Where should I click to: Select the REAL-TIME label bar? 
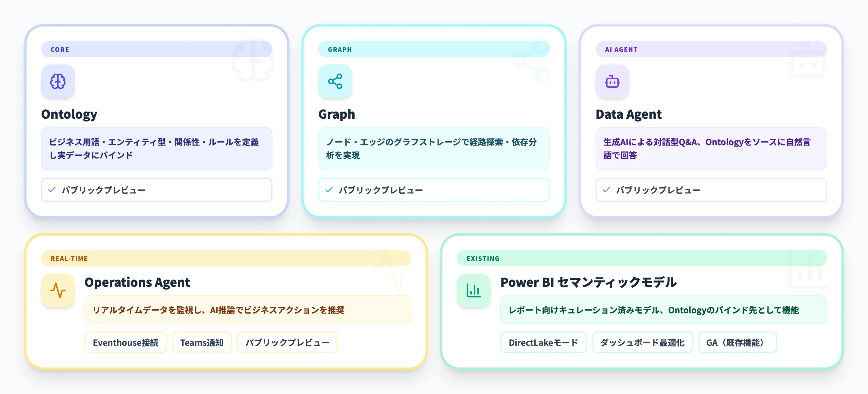(226, 258)
